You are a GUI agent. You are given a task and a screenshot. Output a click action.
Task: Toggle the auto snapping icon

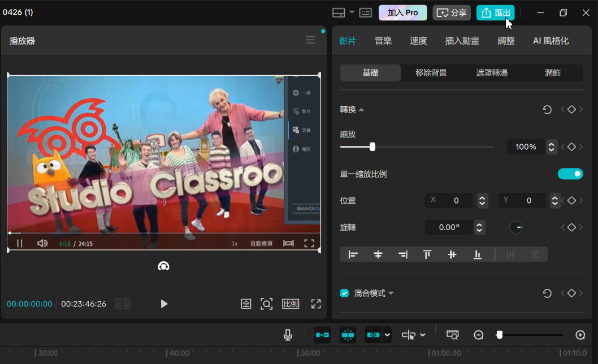348,335
